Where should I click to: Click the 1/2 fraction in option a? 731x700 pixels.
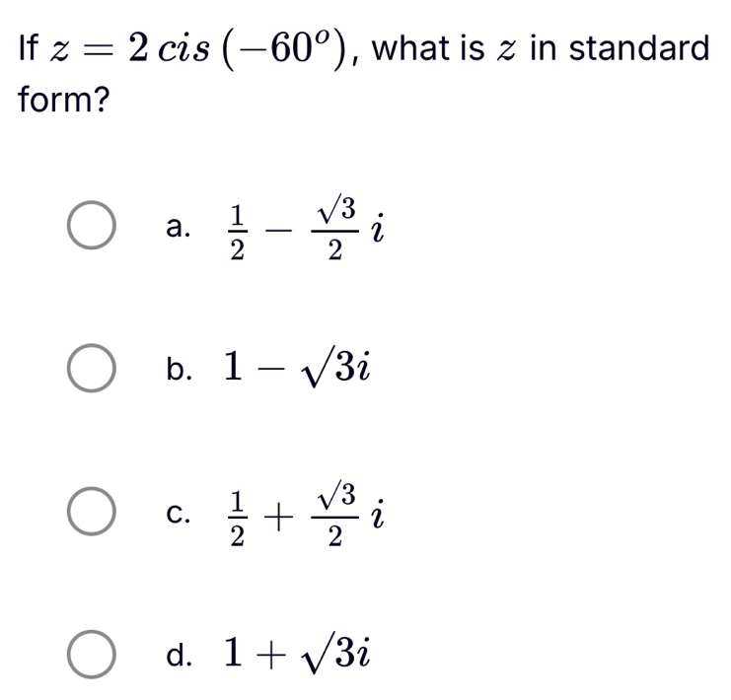[236, 229]
